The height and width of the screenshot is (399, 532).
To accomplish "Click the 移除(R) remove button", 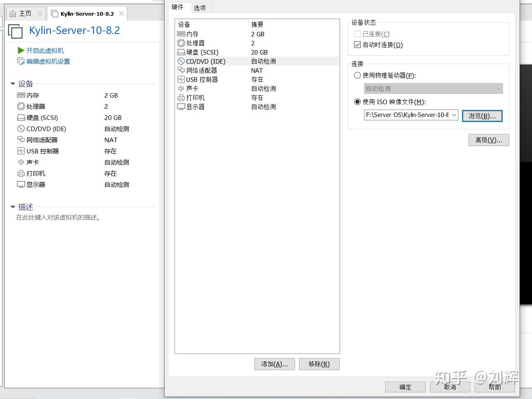I will coord(319,364).
